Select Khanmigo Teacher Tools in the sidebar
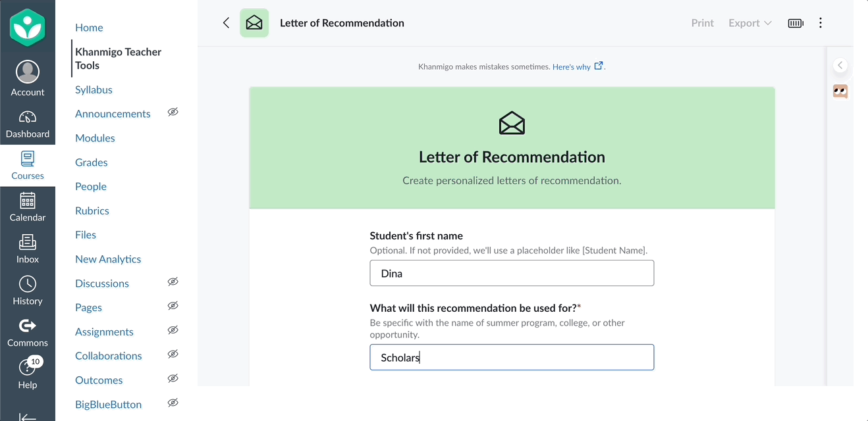Viewport: 868px width, 421px height. tap(118, 58)
